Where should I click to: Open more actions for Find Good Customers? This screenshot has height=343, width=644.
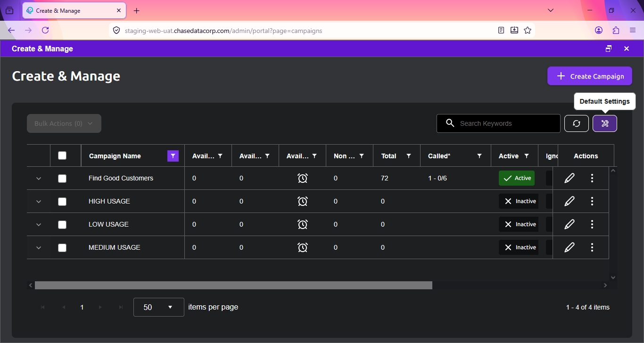592,178
